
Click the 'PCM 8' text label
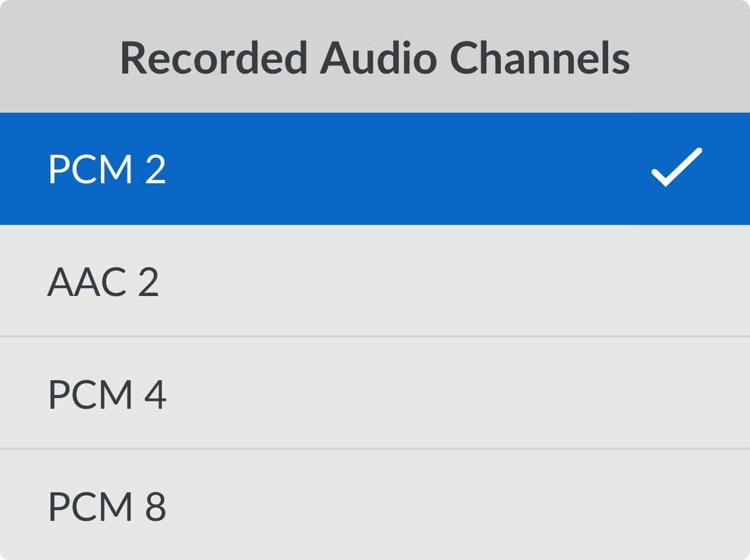click(x=107, y=506)
